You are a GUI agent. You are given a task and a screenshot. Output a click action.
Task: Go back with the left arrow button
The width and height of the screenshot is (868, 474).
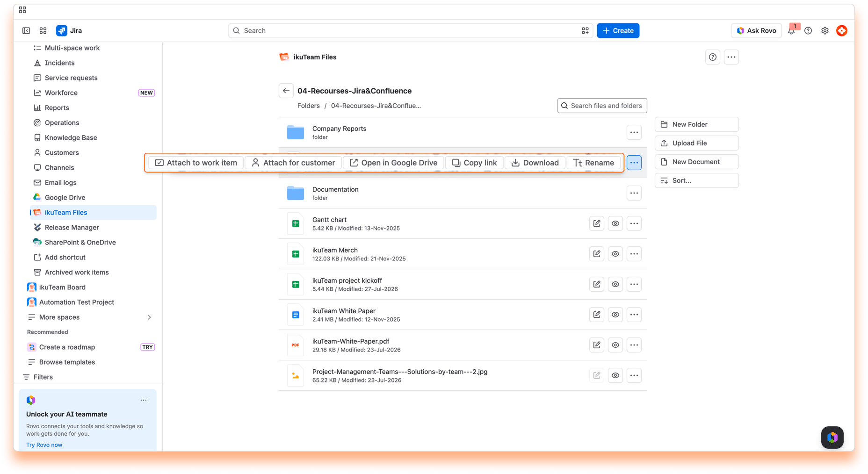coord(286,91)
